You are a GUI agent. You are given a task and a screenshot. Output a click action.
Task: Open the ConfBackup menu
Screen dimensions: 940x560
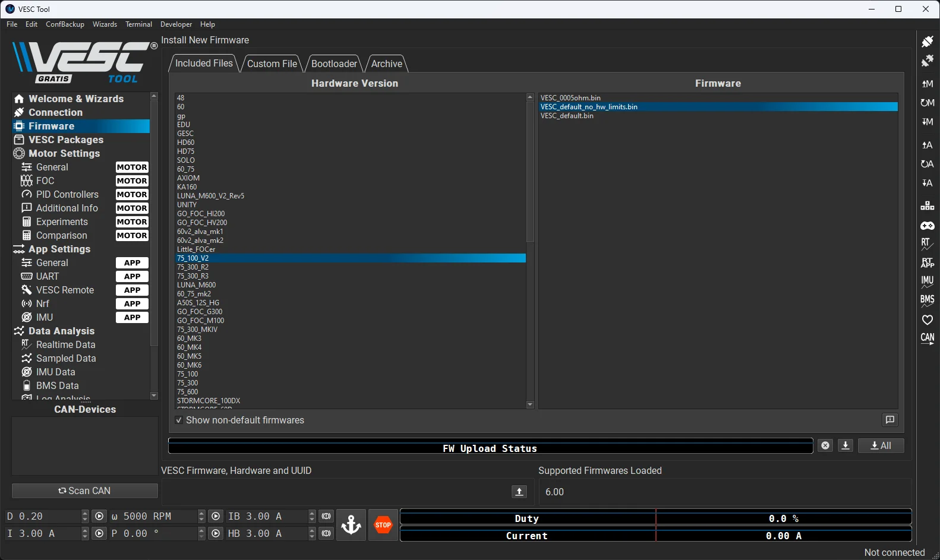pyautogui.click(x=65, y=24)
